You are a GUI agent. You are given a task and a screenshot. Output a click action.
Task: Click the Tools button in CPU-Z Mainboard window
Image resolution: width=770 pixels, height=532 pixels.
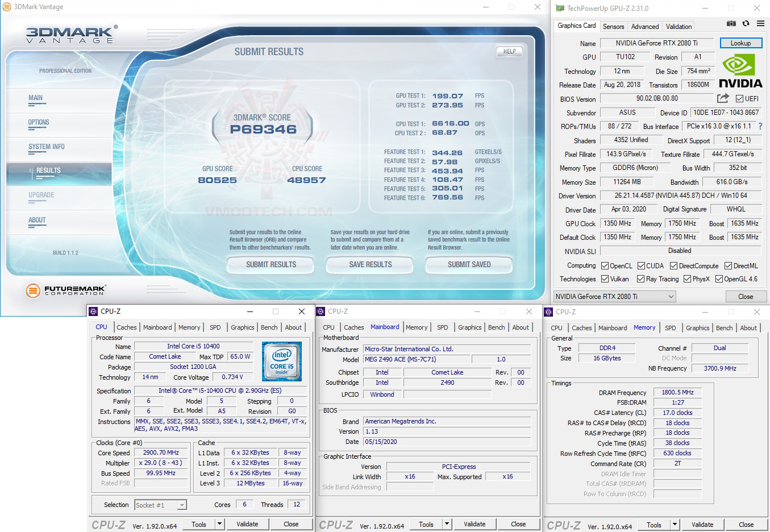pyautogui.click(x=426, y=524)
